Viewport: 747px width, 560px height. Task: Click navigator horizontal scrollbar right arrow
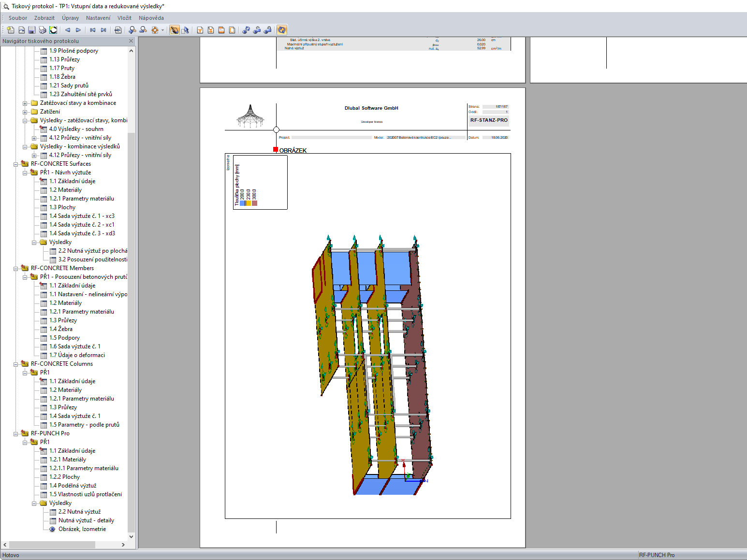coord(123,545)
